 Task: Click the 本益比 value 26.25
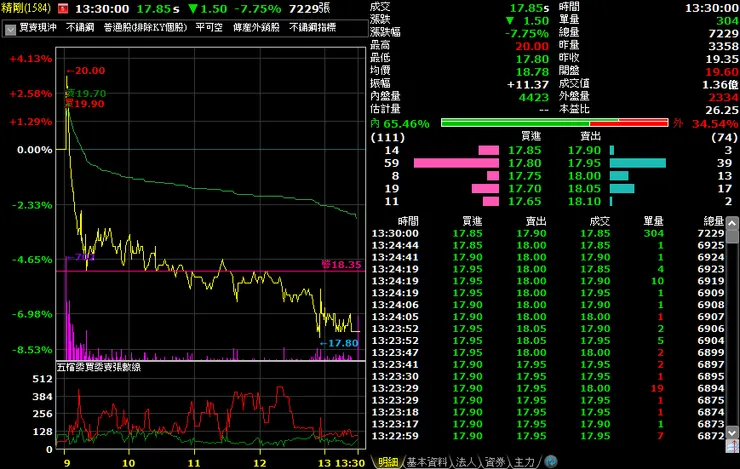tap(722, 110)
